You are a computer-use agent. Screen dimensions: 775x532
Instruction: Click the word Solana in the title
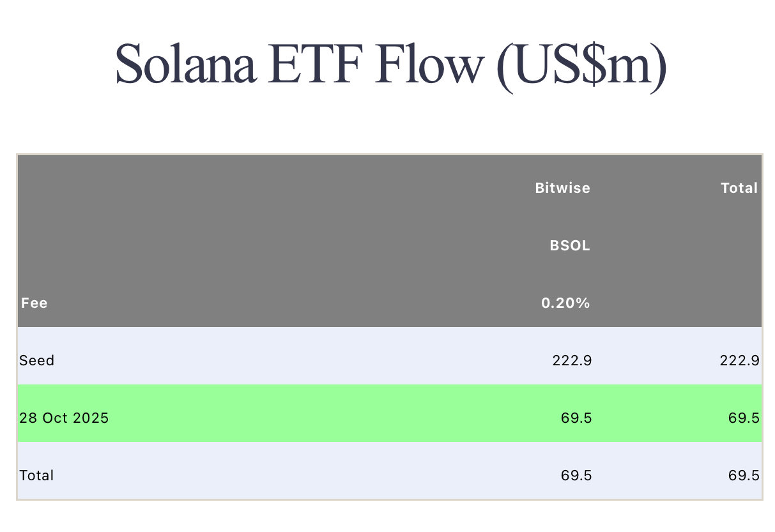click(x=186, y=65)
